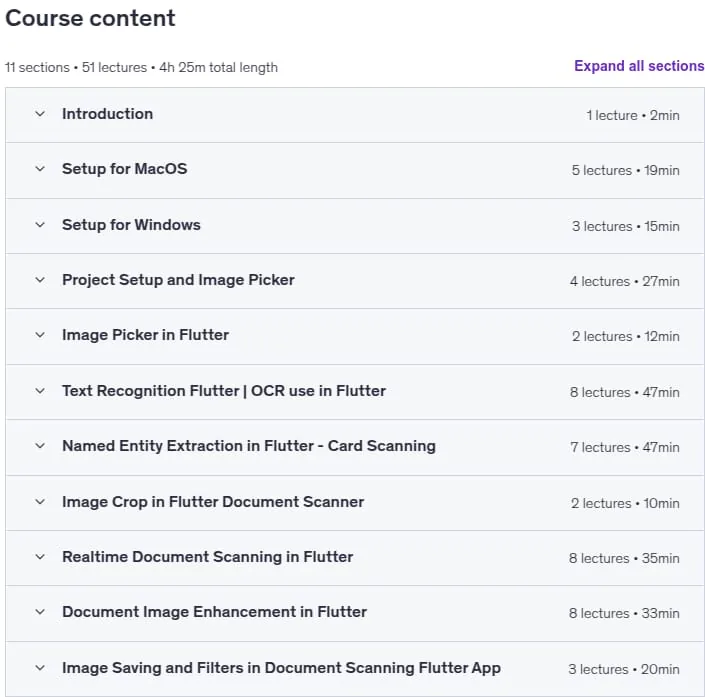This screenshot has height=697, width=705.
Task: Expand the Setup for Windows chevron
Action: tap(40, 224)
